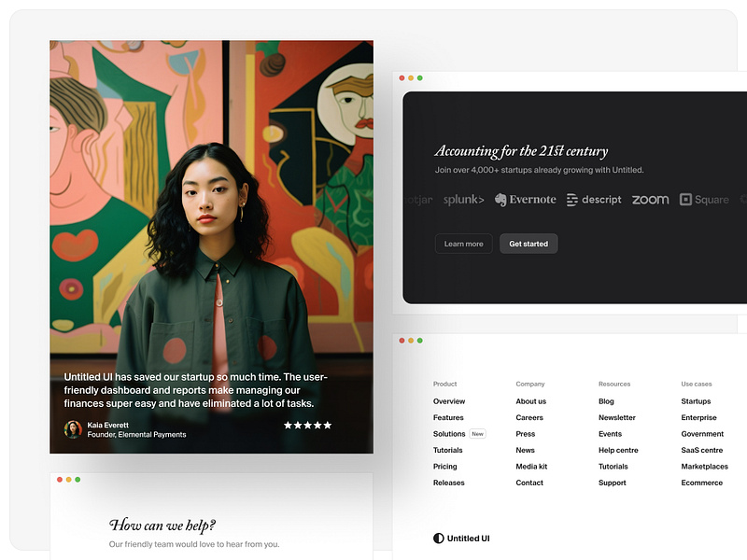Close the dark accounting window via red dot
The width and height of the screenshot is (747, 560).
coord(402,78)
